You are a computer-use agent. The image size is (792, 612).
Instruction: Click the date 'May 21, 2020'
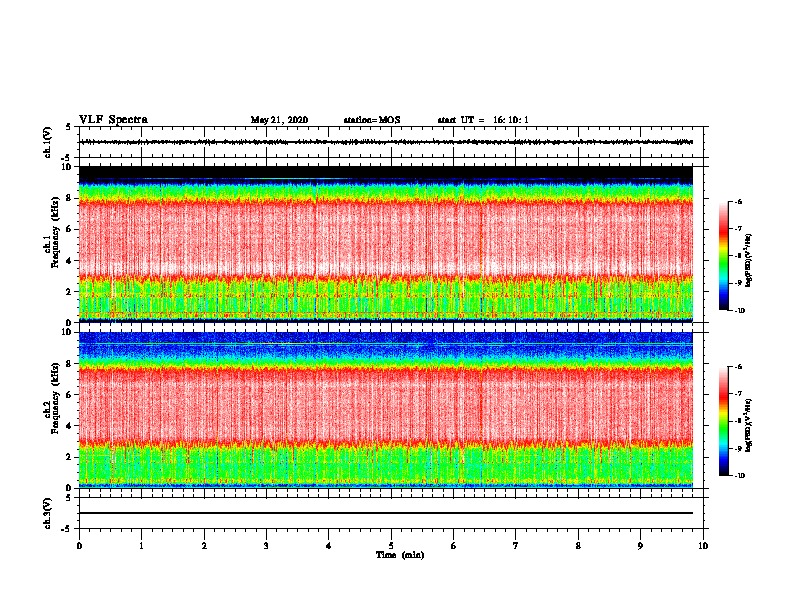point(279,120)
